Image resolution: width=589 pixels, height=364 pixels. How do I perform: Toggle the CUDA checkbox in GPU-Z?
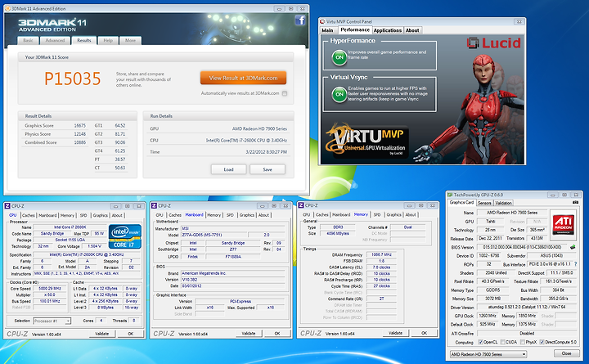coord(503,342)
